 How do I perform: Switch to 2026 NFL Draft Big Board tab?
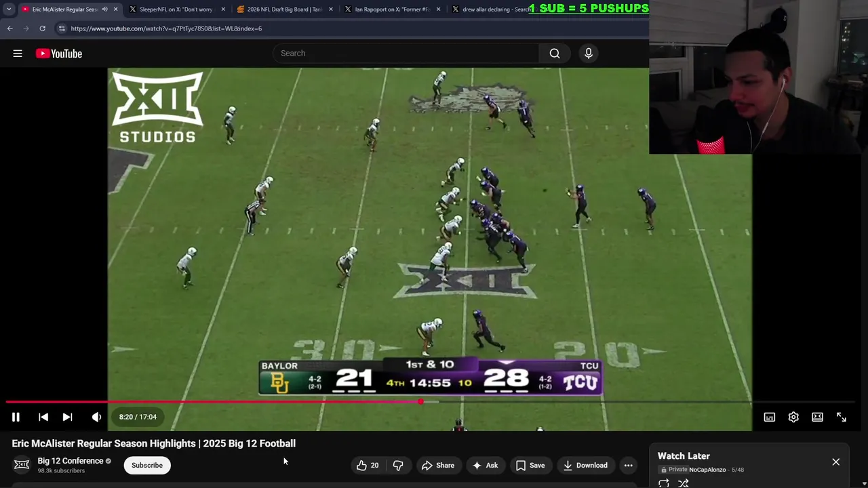(x=284, y=9)
